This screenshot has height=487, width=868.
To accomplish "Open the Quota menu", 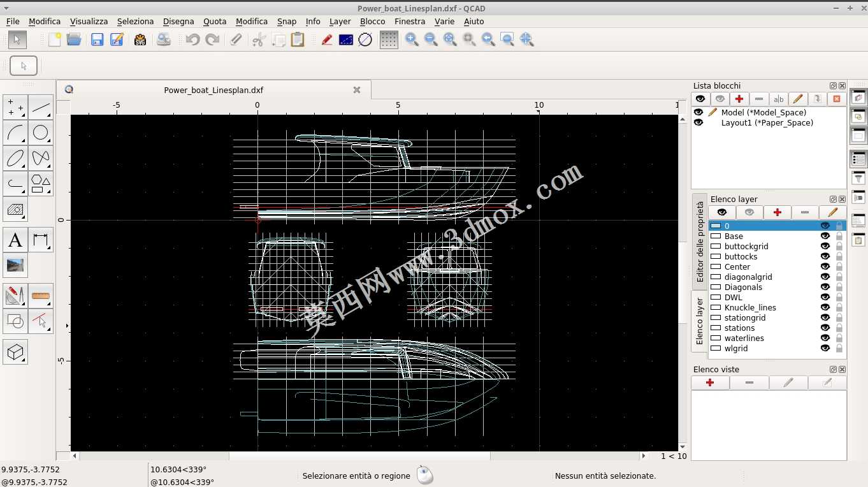I will coord(215,21).
